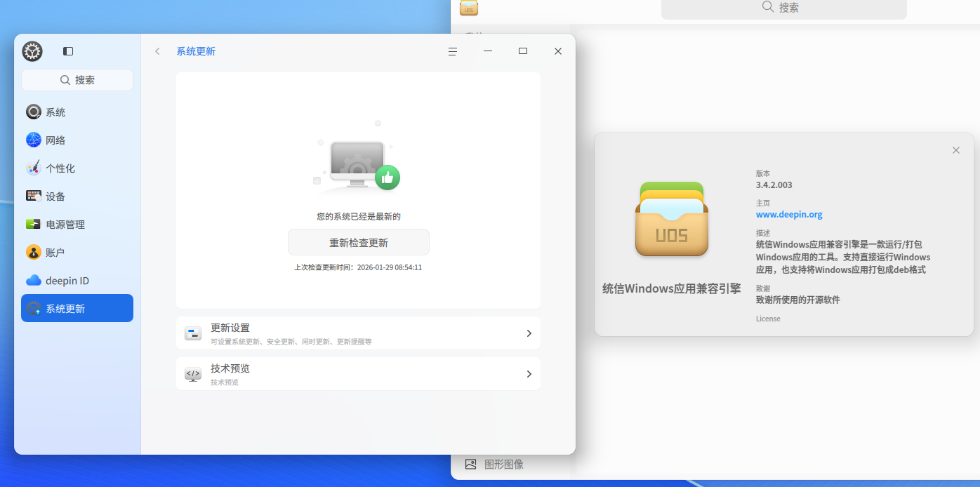
Task: Expand 更新设置 row chevron
Action: click(x=529, y=333)
